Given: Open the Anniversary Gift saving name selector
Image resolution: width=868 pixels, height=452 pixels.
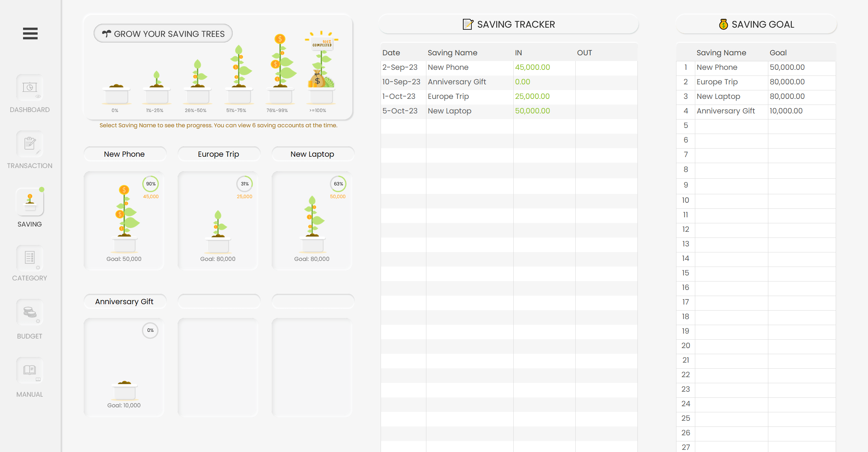Looking at the screenshot, I should coord(125,302).
